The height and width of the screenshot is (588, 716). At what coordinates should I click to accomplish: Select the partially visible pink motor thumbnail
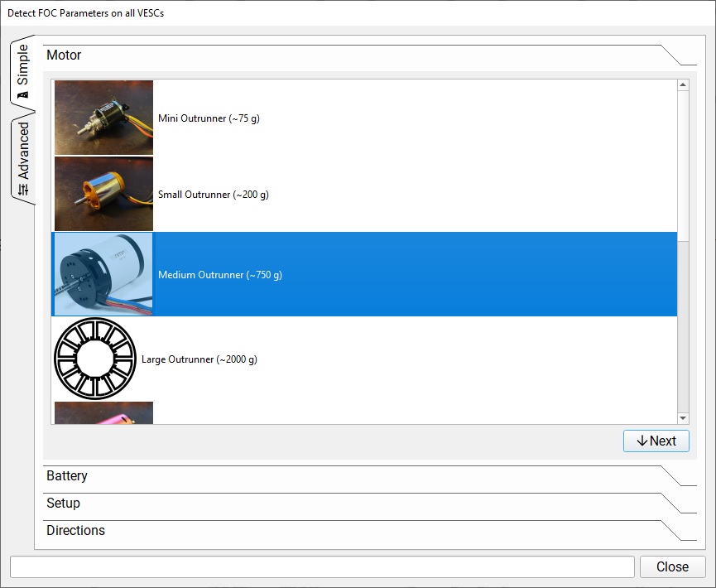click(103, 413)
